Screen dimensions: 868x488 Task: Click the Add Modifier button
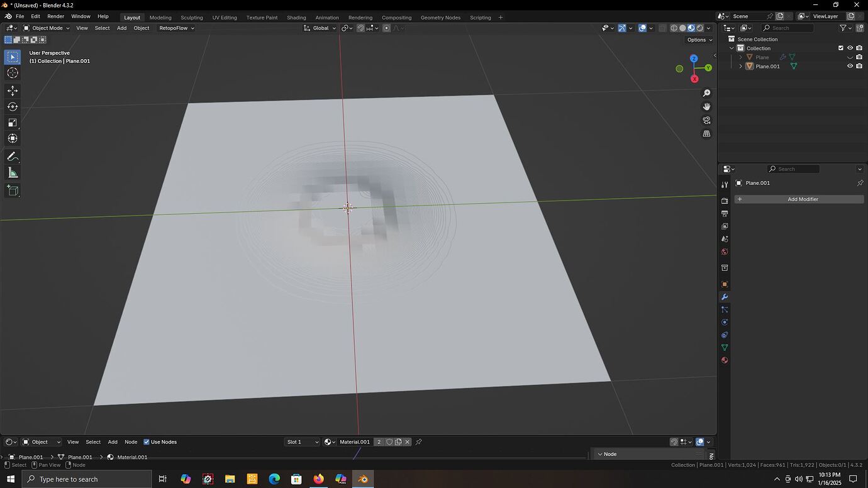tap(799, 199)
